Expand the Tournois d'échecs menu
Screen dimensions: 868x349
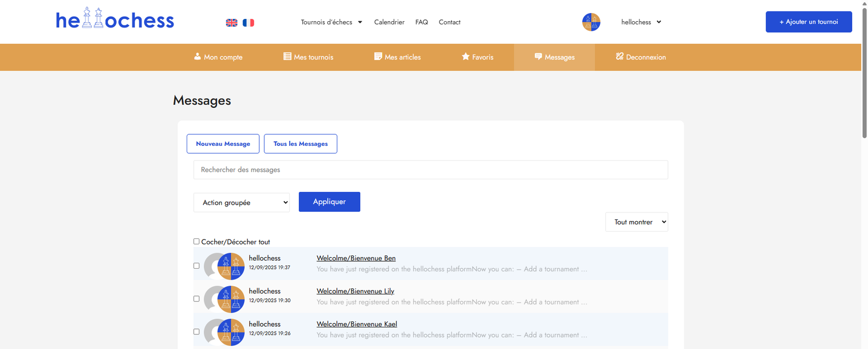[331, 22]
